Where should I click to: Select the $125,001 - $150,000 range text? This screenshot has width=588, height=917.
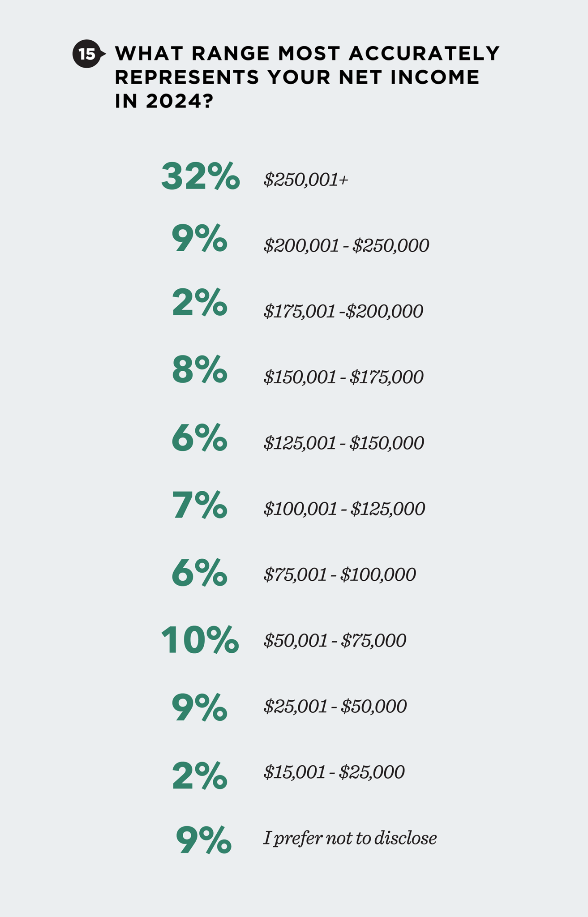(x=343, y=443)
